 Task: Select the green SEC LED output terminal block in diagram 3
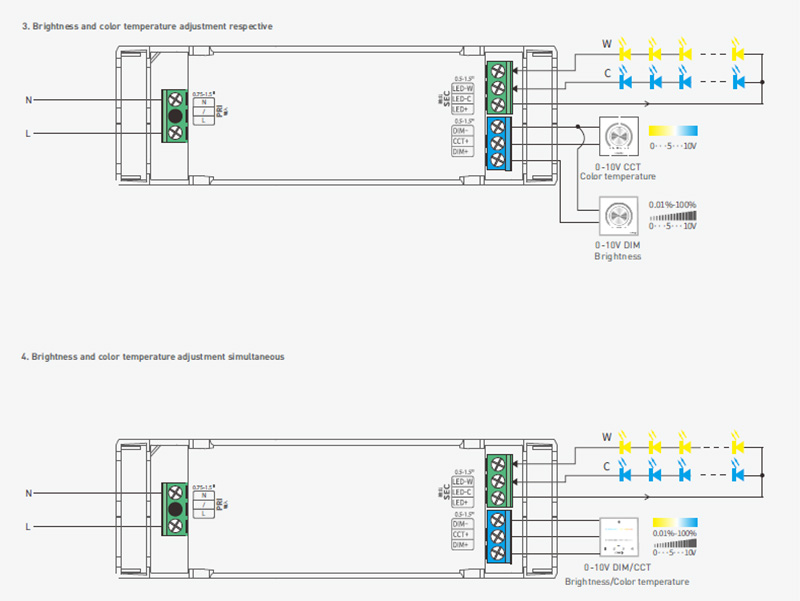(498, 88)
